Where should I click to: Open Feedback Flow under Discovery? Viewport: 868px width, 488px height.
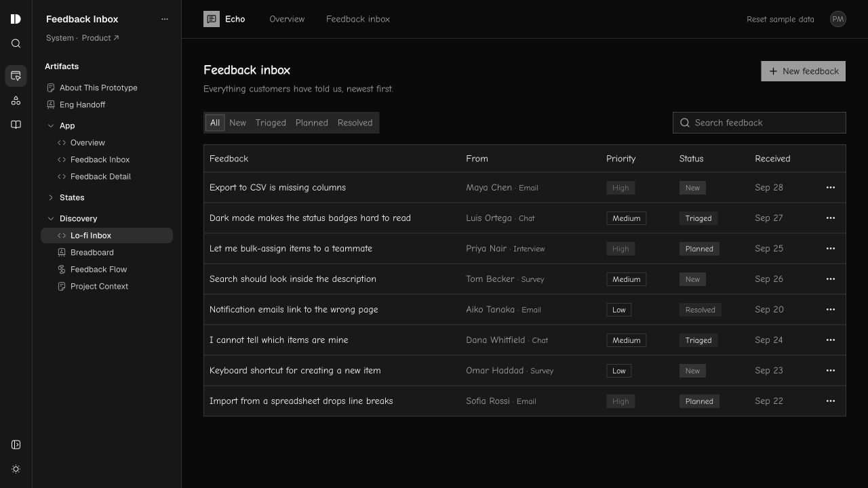click(x=107, y=269)
